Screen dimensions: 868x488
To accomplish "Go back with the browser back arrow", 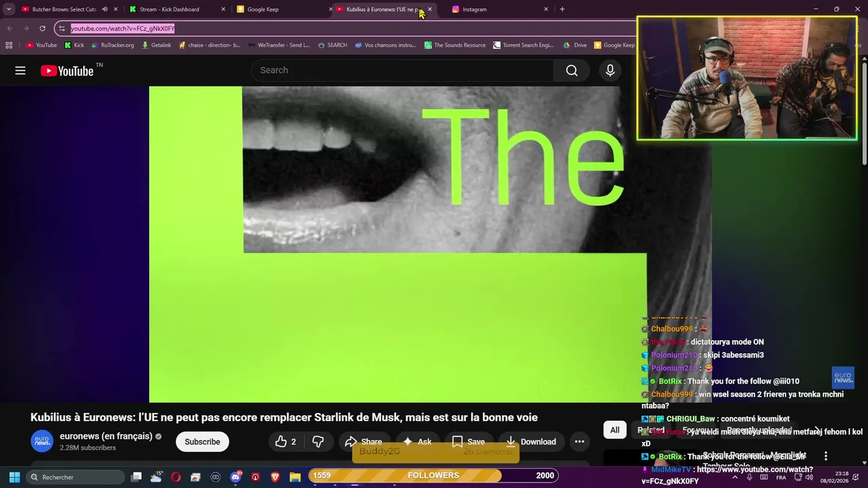I will tap(10, 28).
